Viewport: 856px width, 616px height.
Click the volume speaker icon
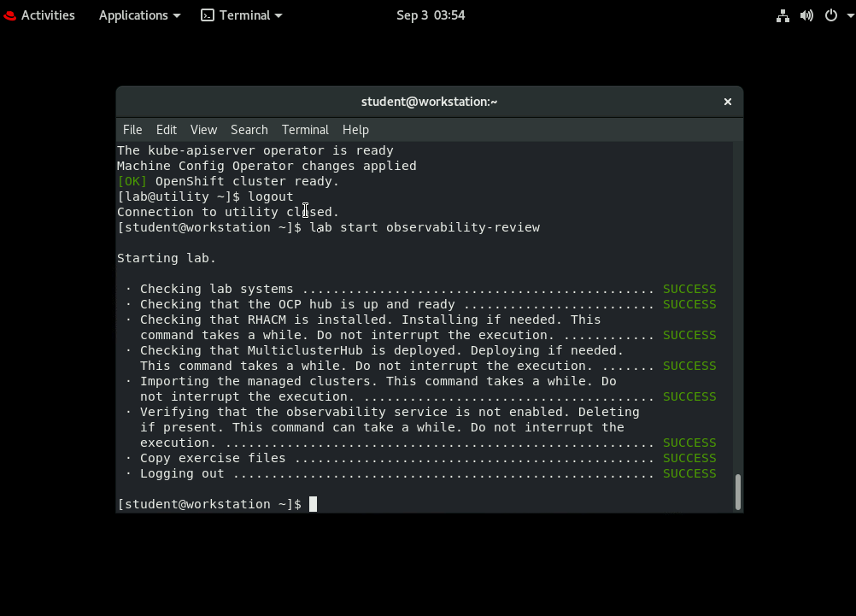806,15
